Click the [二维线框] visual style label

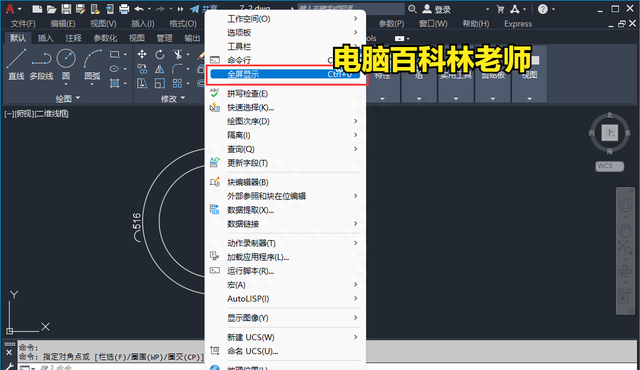pos(52,114)
